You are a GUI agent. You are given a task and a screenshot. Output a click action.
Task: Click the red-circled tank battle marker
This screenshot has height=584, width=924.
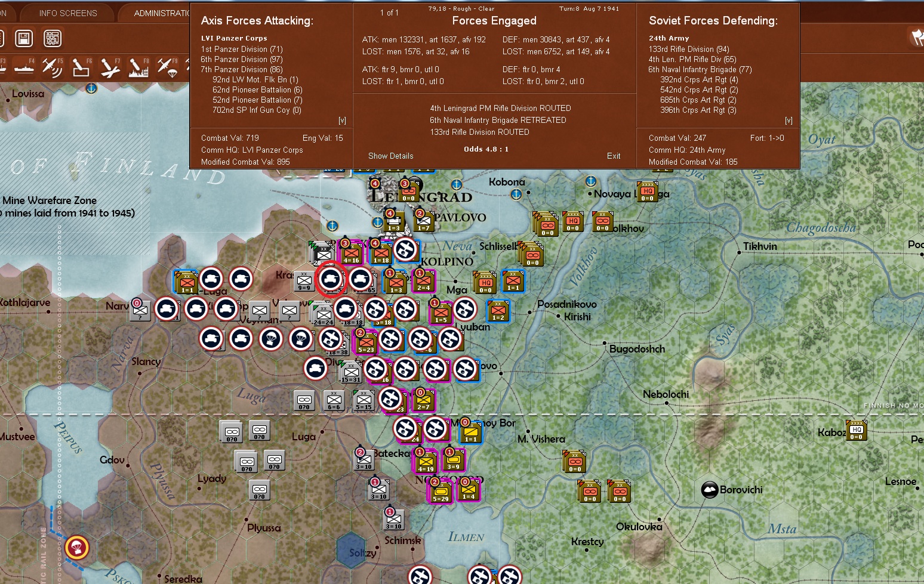tap(331, 279)
